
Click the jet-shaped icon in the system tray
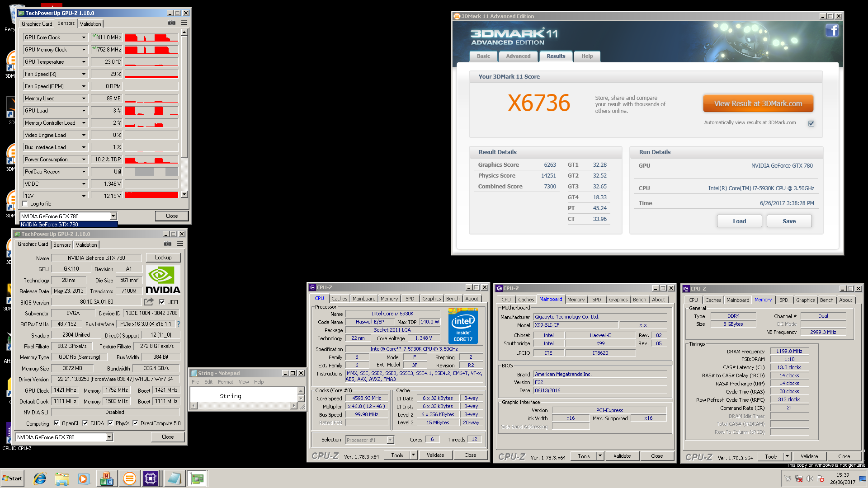click(x=788, y=479)
